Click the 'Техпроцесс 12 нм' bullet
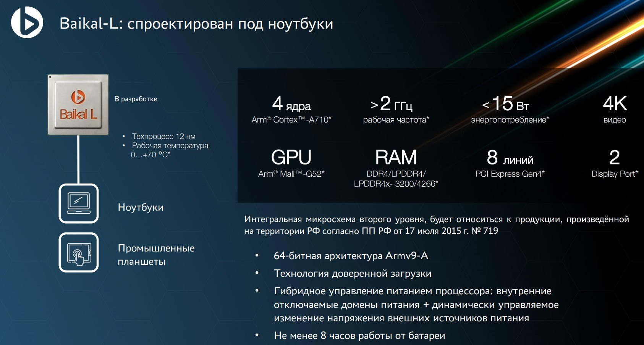The width and height of the screenshot is (644, 345). tap(163, 136)
